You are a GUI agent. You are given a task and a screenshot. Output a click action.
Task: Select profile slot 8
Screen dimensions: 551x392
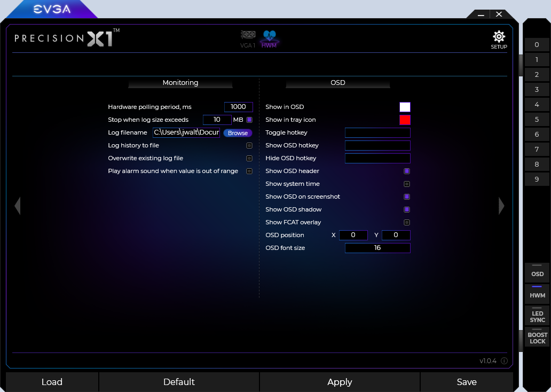point(537,164)
